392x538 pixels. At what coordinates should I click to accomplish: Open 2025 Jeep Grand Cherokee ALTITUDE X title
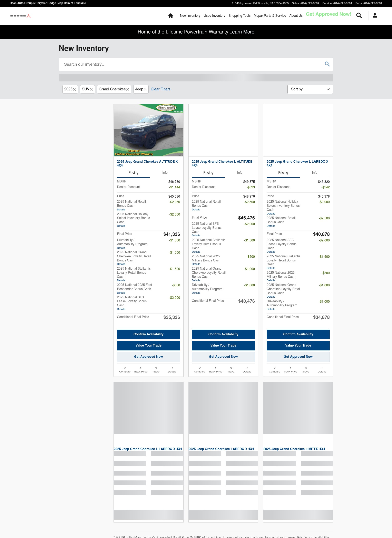(x=147, y=163)
